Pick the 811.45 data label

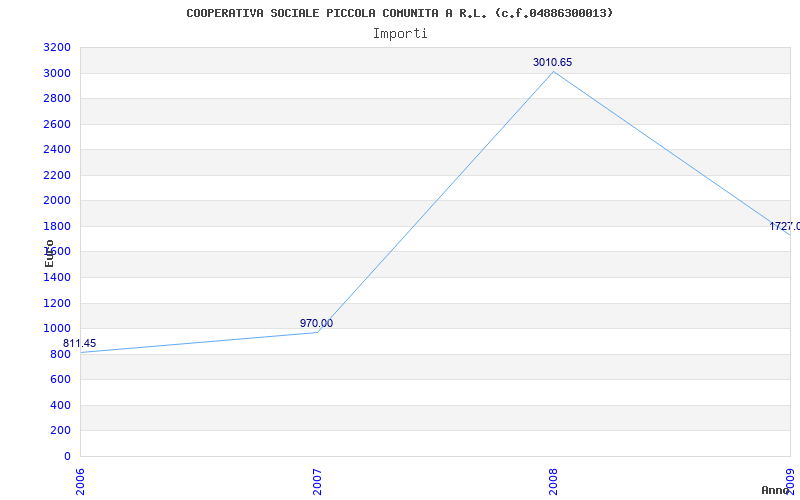click(80, 343)
